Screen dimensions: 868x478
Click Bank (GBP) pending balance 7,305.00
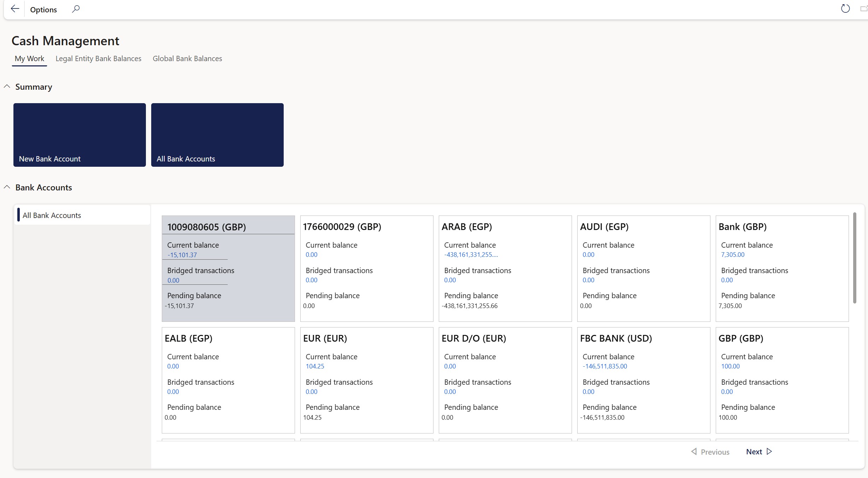click(x=730, y=306)
